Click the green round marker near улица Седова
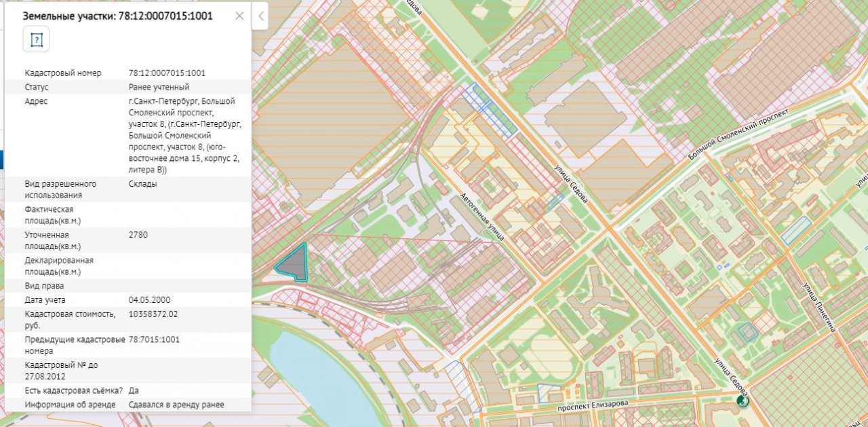The width and height of the screenshot is (868, 427). coord(743,400)
